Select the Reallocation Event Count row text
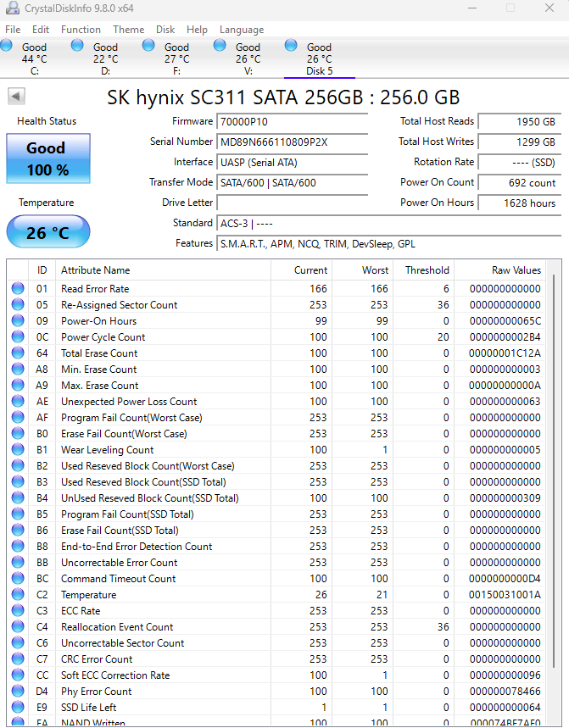Viewport: 569px width, 728px height. coord(117,627)
